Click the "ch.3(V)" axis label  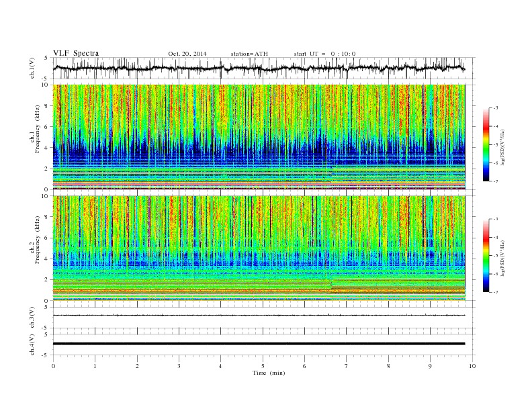[x=32, y=318]
